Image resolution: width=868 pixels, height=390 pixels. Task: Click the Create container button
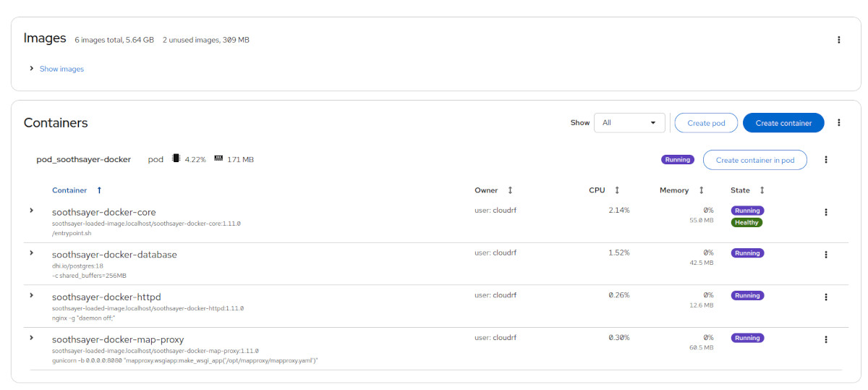783,123
